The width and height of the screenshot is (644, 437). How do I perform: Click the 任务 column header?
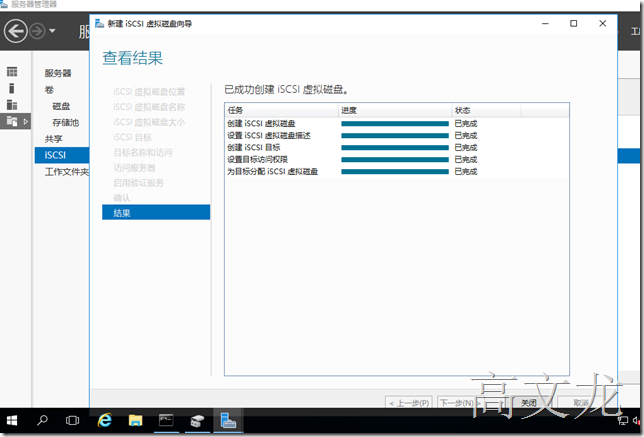[x=282, y=110]
